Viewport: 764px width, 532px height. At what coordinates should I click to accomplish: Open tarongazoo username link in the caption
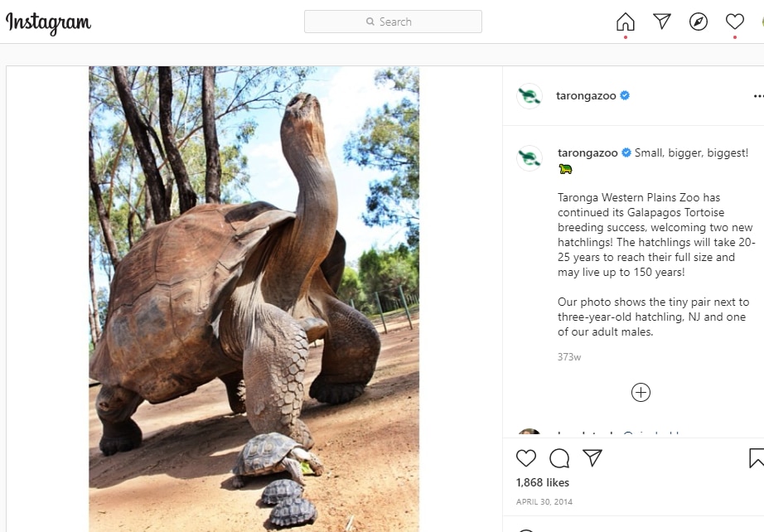tap(588, 153)
